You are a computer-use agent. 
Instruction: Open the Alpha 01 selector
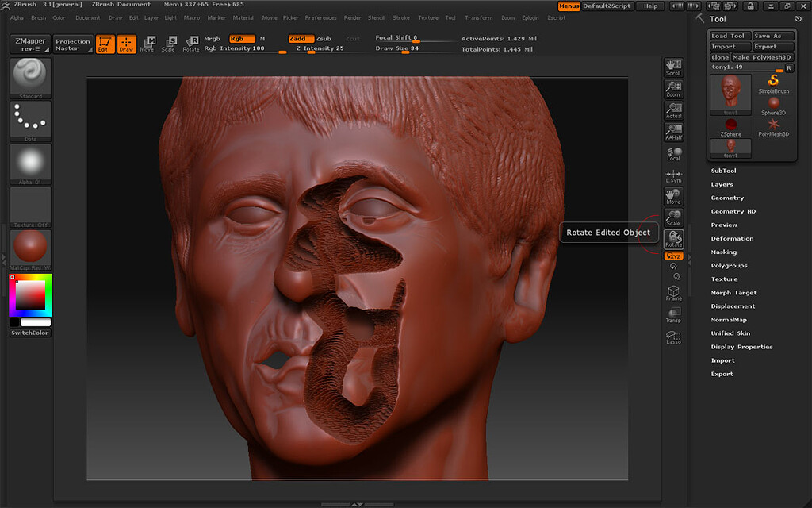tap(29, 163)
